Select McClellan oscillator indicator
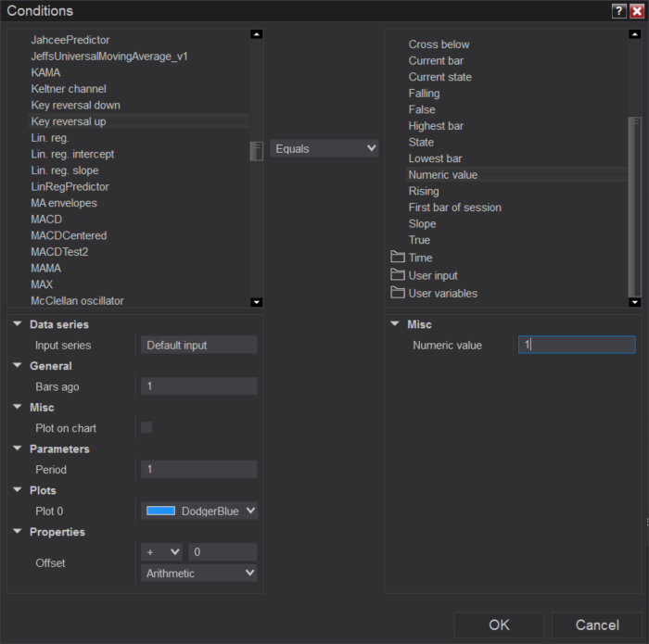The height and width of the screenshot is (644, 649). click(77, 301)
